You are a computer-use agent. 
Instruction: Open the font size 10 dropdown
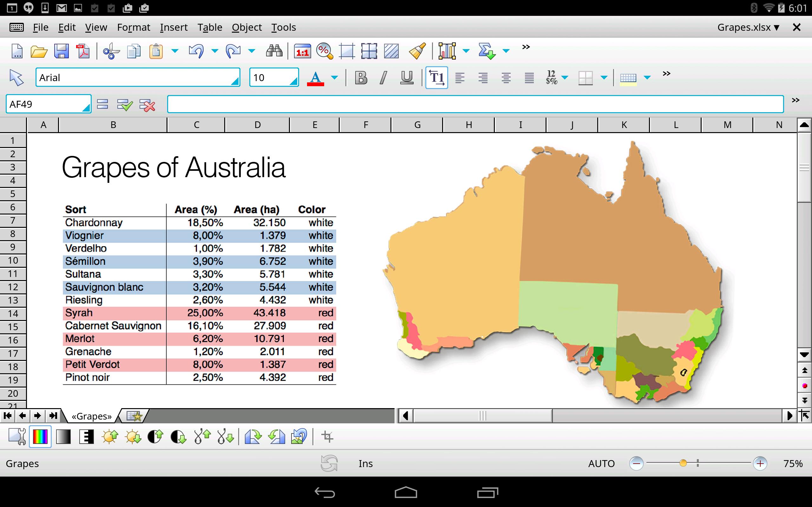pyautogui.click(x=293, y=80)
